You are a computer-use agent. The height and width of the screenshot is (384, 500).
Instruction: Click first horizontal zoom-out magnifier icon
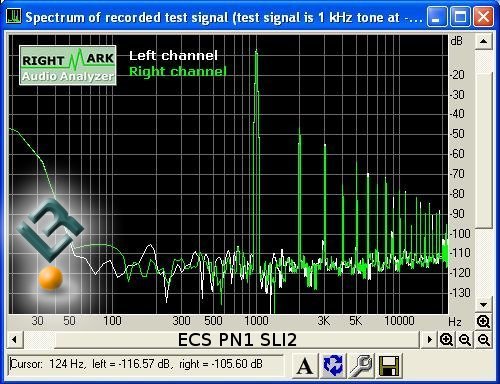pos(465,340)
